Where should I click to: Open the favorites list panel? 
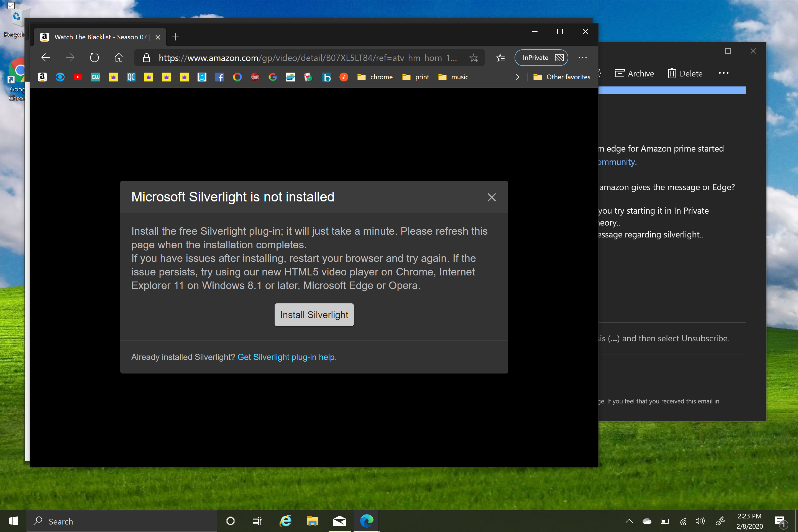pyautogui.click(x=500, y=58)
